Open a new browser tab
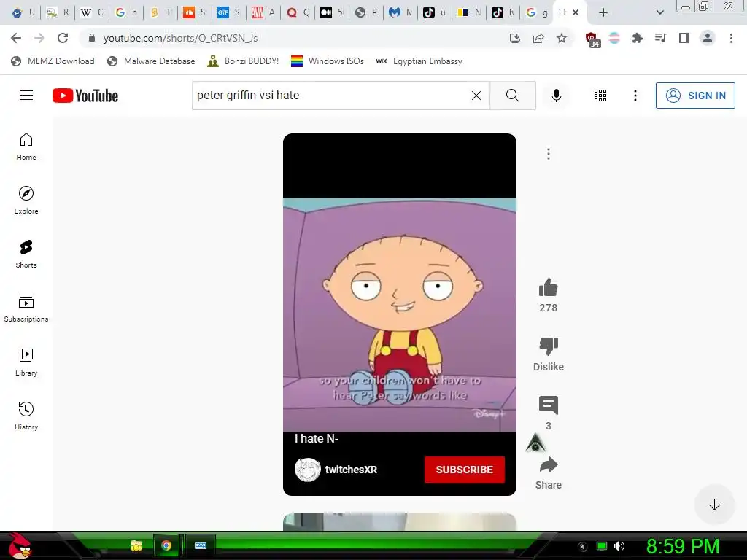The width and height of the screenshot is (747, 560). coord(603,12)
